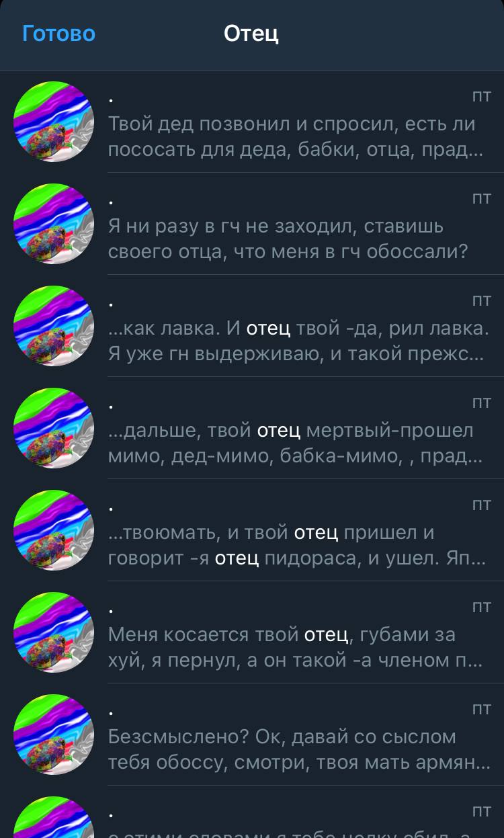Tap the avatar beside 'твоюмать' message
504x838 pixels.
(54, 530)
